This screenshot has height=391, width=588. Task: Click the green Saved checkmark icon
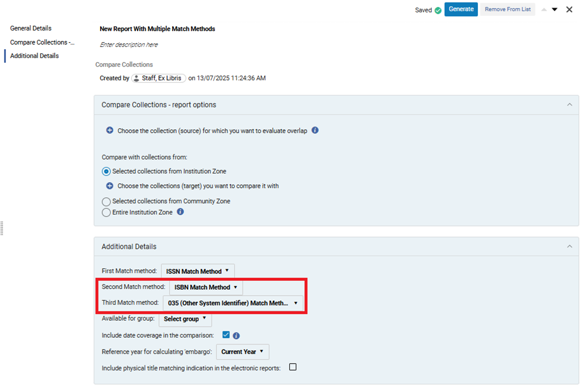tap(438, 11)
